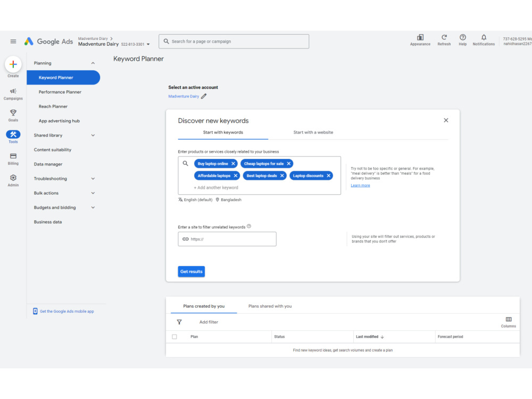
Task: Change the English (default) language setting
Action: coord(195,200)
